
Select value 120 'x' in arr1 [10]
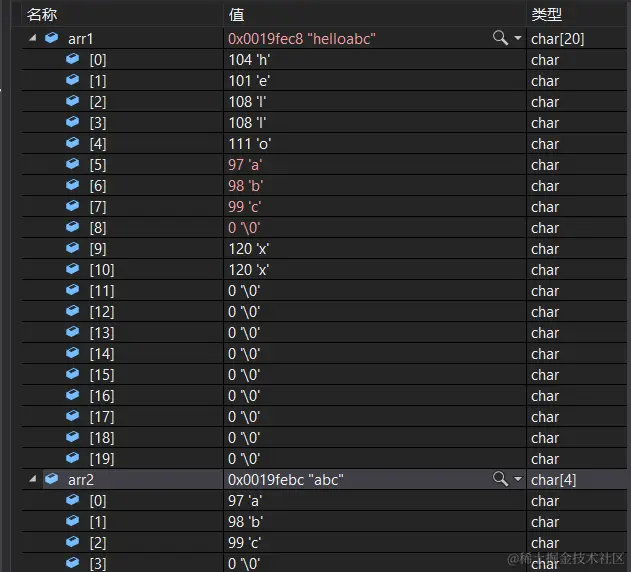click(x=249, y=270)
